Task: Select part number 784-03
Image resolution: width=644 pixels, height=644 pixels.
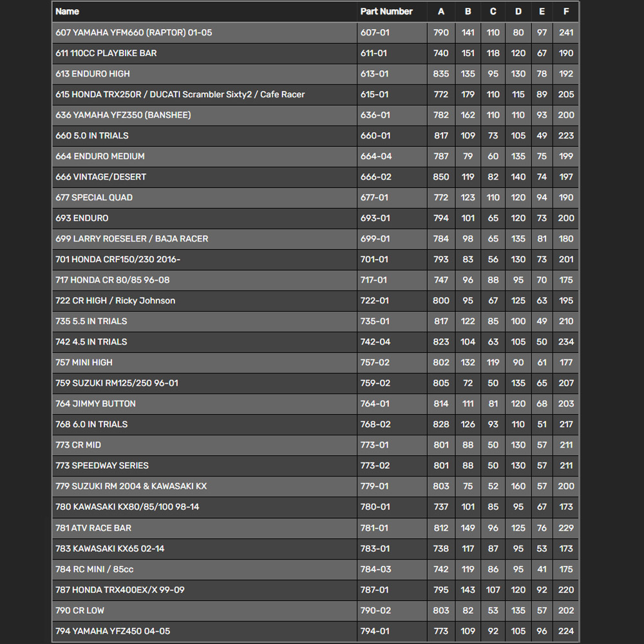Action: 375,569
